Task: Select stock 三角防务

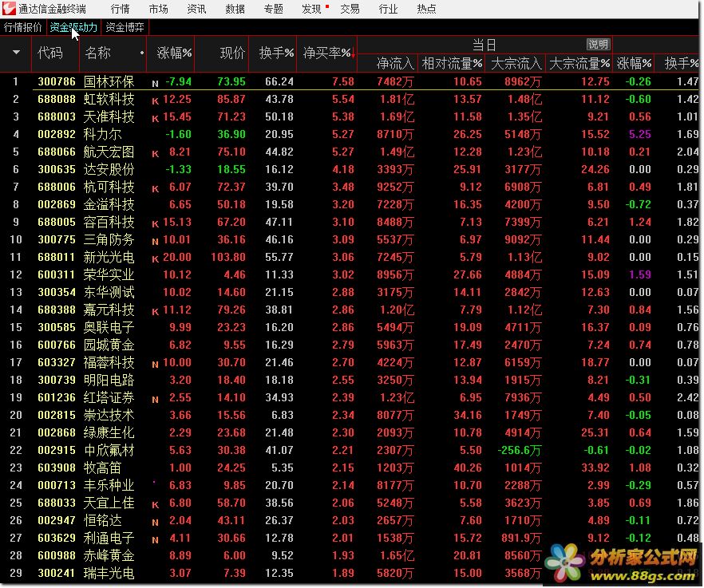Action: (109, 239)
